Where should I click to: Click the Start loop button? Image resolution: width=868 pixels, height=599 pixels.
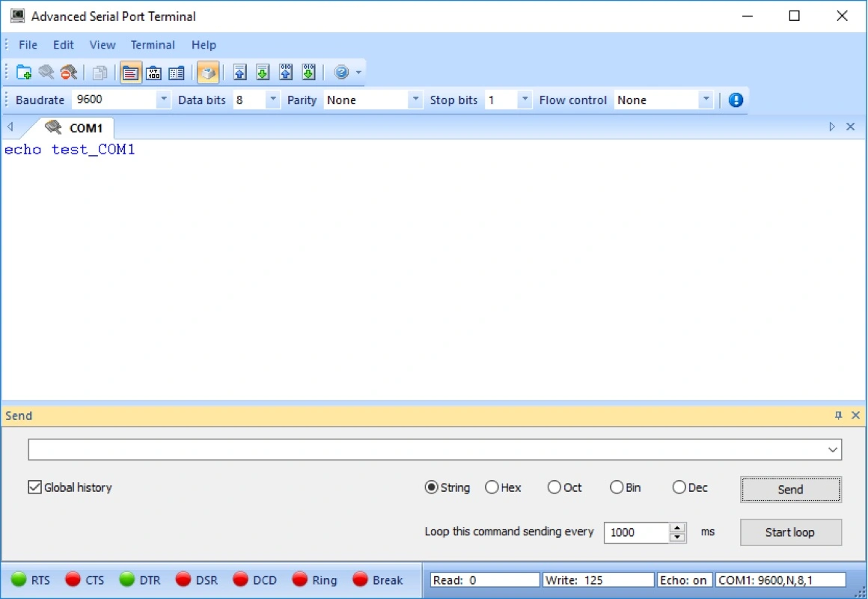[x=790, y=532]
